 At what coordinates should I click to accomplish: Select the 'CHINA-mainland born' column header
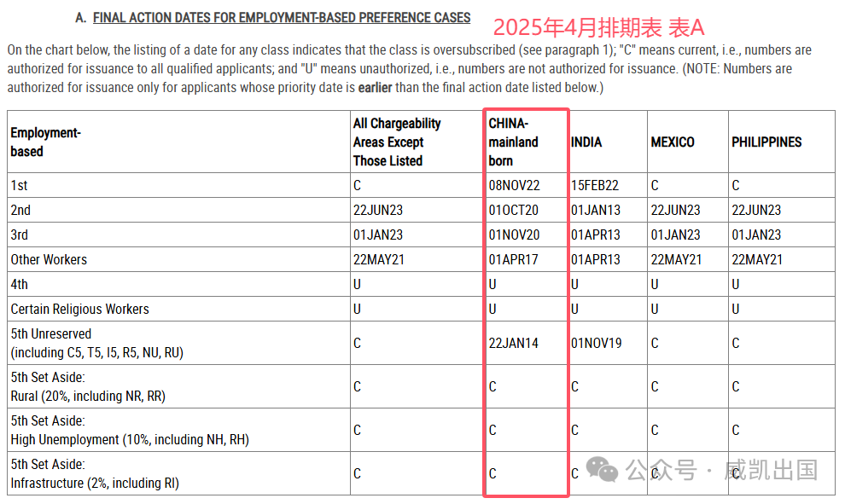click(513, 142)
